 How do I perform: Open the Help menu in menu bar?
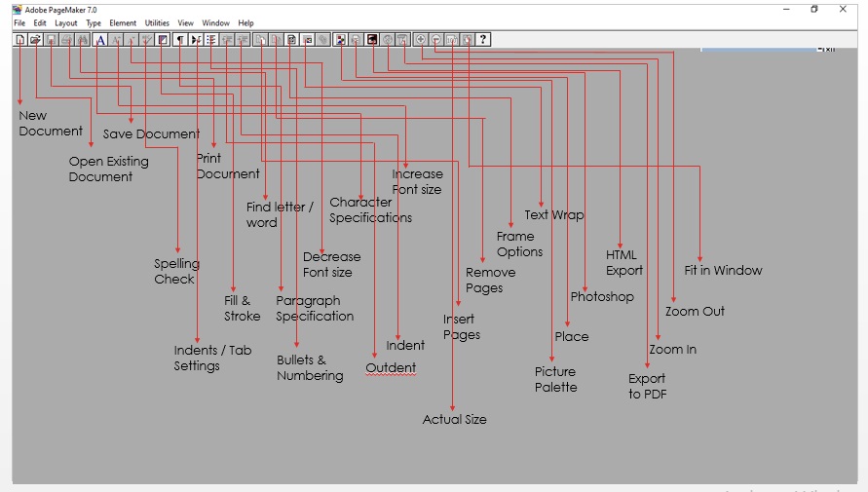(245, 22)
